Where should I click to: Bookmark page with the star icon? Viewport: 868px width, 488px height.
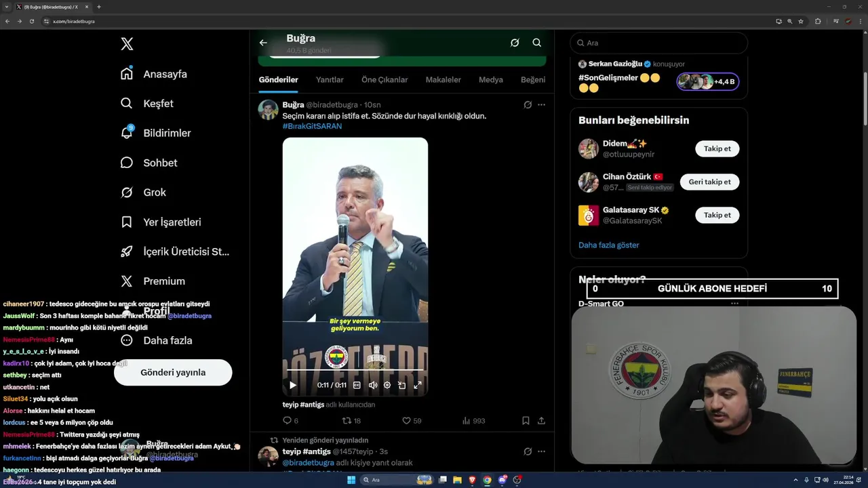coord(801,21)
